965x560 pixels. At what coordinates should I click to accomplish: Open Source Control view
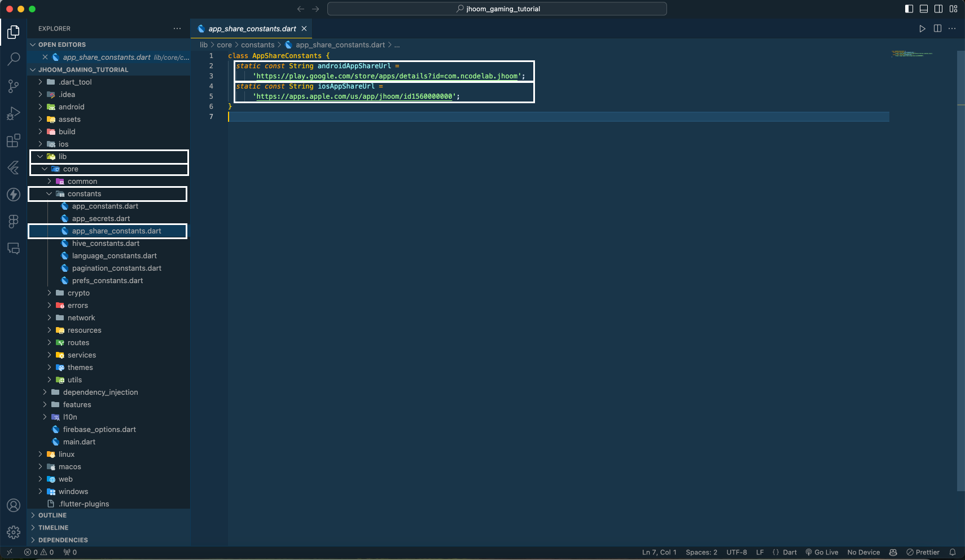(x=14, y=86)
